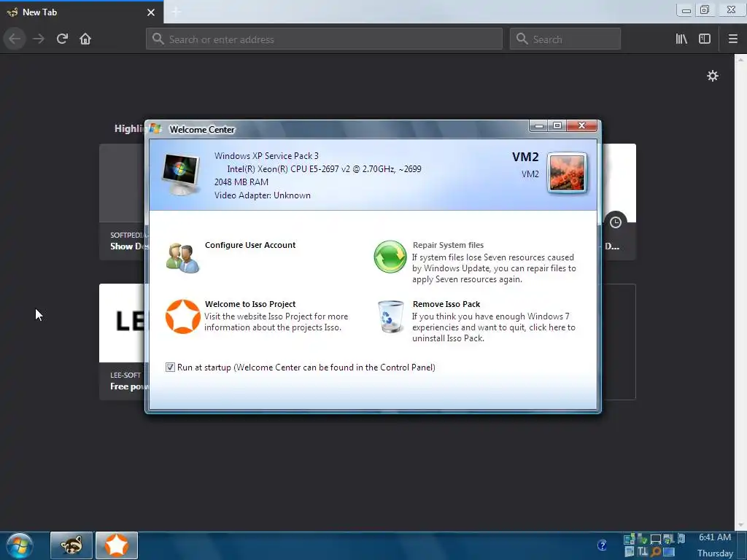Click the browser back arrow

tap(15, 39)
